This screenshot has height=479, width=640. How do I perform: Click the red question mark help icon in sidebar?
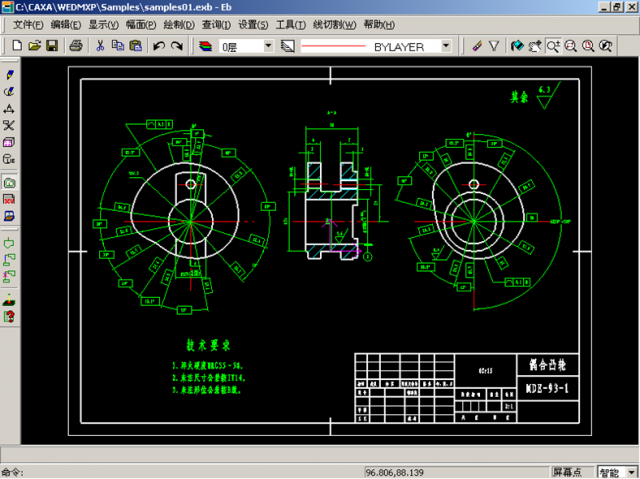pyautogui.click(x=9, y=317)
